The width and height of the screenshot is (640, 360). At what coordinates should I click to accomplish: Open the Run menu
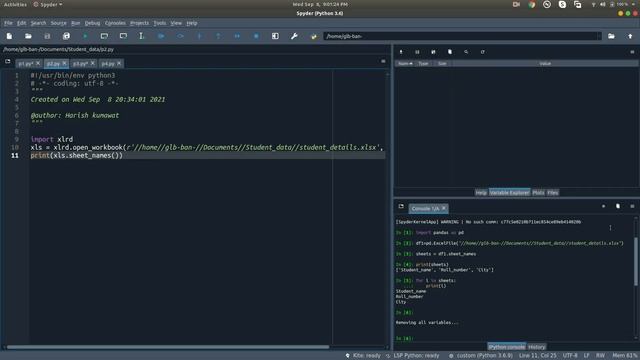coord(76,23)
